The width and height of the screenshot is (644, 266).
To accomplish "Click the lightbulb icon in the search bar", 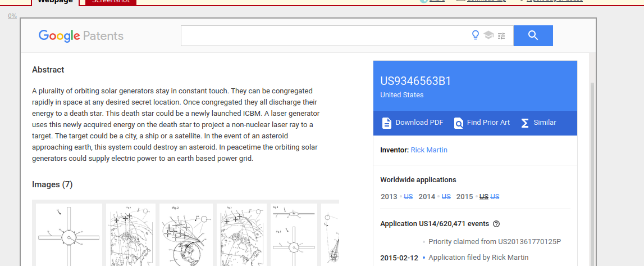I will (476, 35).
